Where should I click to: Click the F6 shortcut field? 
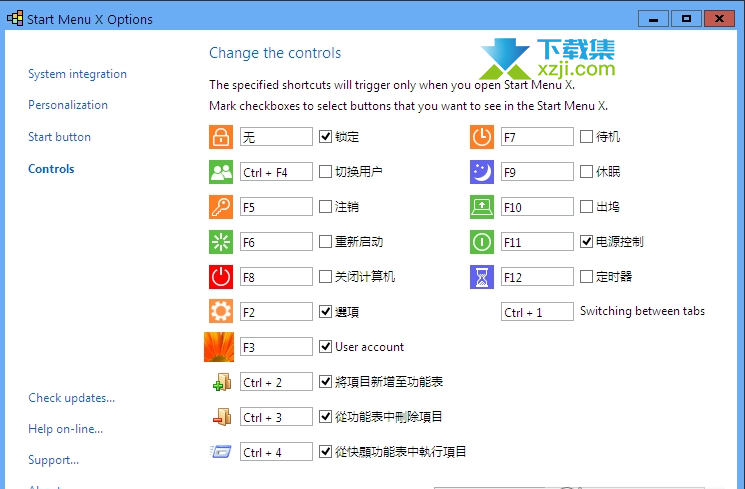point(277,242)
